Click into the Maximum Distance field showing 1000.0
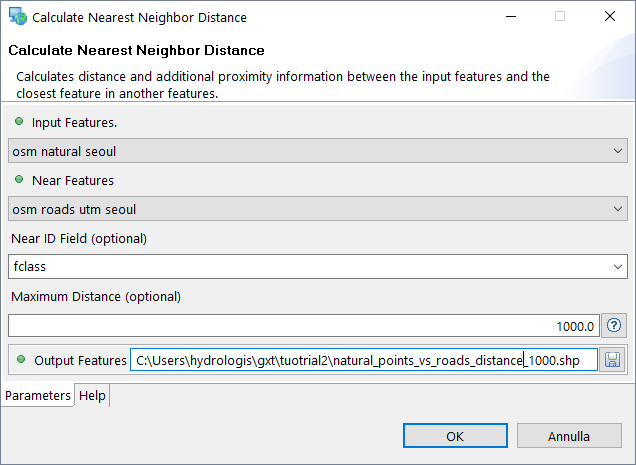The height and width of the screenshot is (465, 636). pyautogui.click(x=303, y=326)
